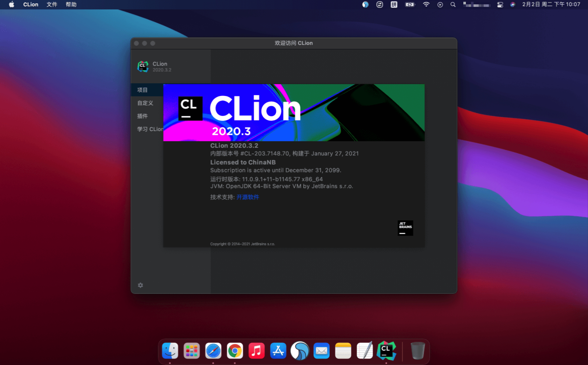588x365 pixels.
Task: Open the Trash in the dock
Action: click(x=418, y=351)
